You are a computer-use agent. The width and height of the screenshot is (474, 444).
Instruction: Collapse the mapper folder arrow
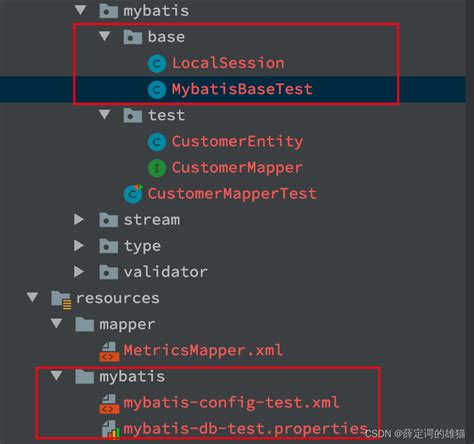pyautogui.click(x=56, y=323)
